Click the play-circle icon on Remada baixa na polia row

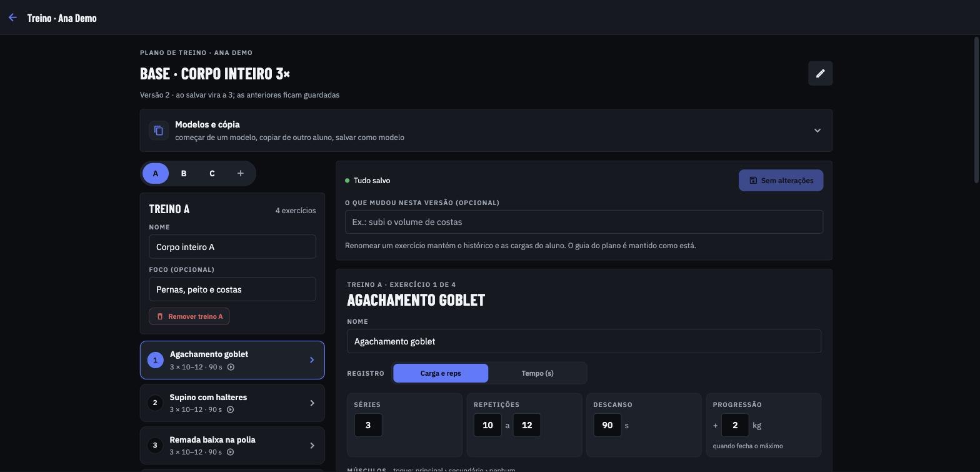230,452
